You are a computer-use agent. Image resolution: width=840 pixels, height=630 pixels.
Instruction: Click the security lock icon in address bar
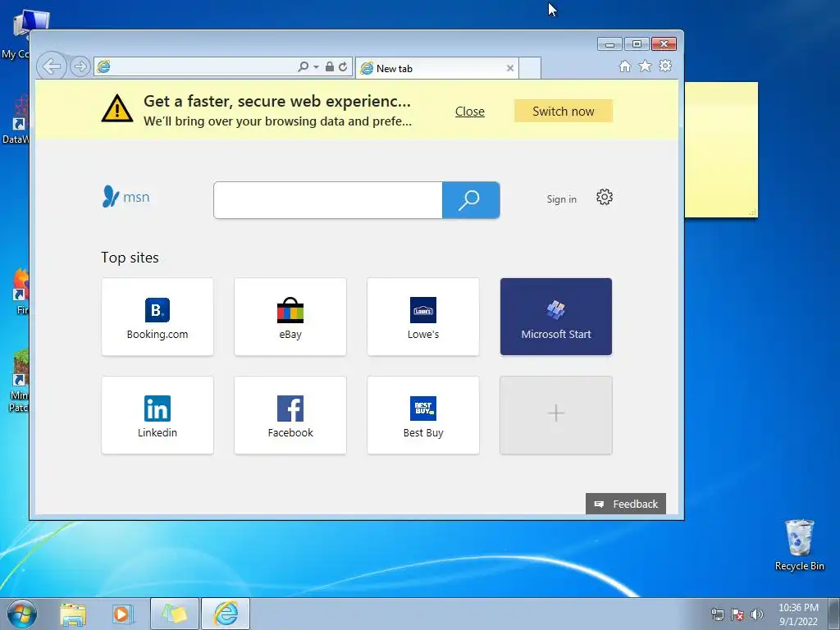330,67
